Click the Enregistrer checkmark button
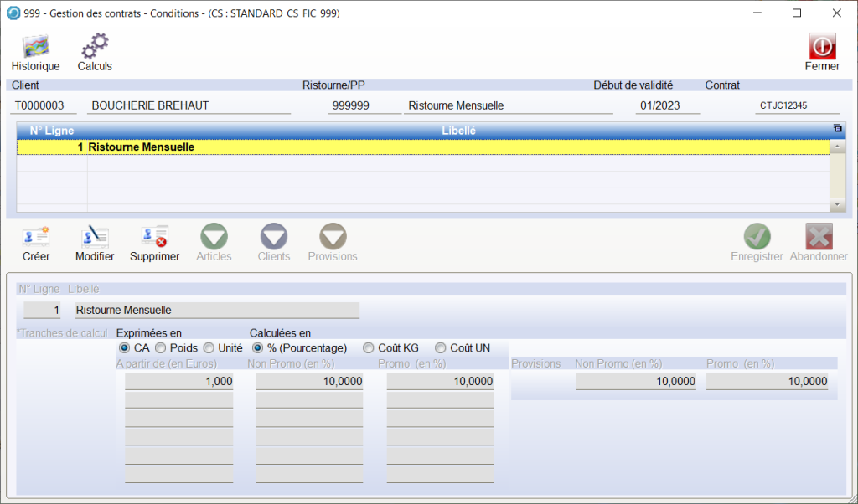The height and width of the screenshot is (504, 858). point(757,237)
